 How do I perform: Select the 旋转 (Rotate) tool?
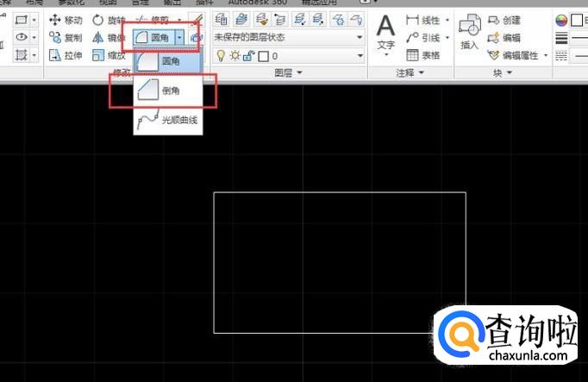(108, 20)
